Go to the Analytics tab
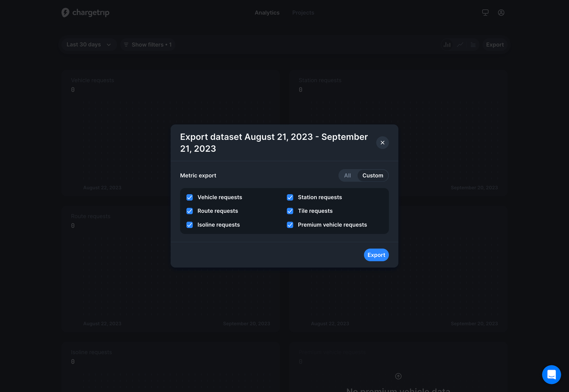 pos(267,13)
